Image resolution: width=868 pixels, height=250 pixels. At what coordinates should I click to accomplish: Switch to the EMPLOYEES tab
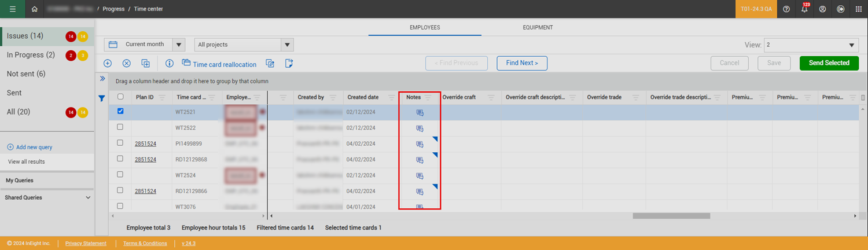click(425, 27)
